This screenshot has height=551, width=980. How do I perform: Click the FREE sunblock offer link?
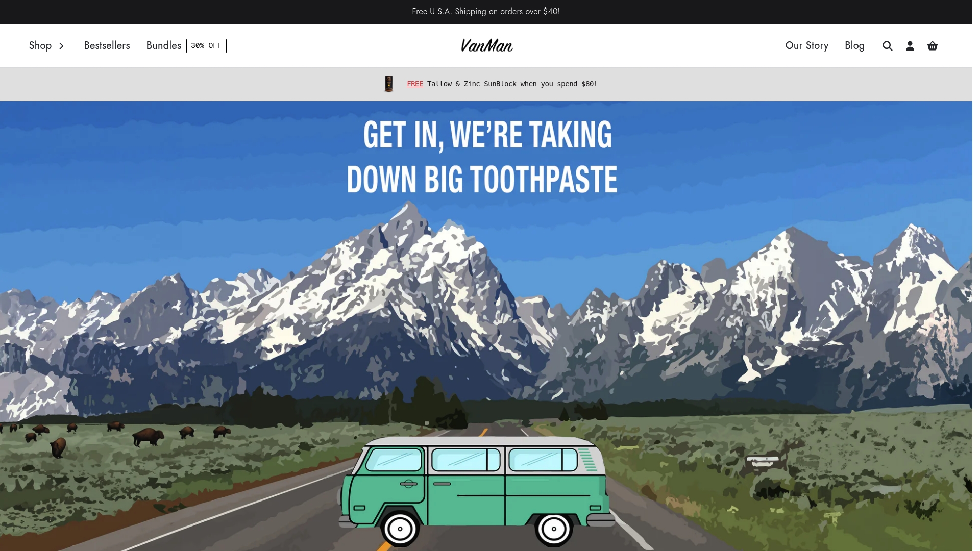tap(414, 84)
